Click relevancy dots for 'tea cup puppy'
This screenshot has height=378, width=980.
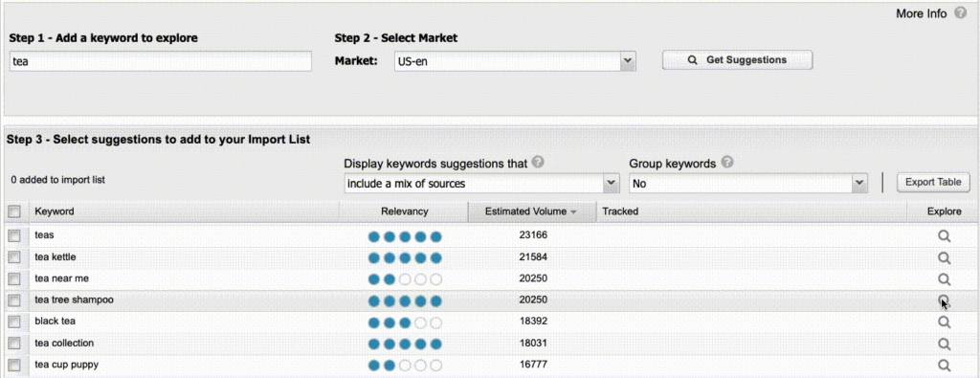(x=405, y=366)
